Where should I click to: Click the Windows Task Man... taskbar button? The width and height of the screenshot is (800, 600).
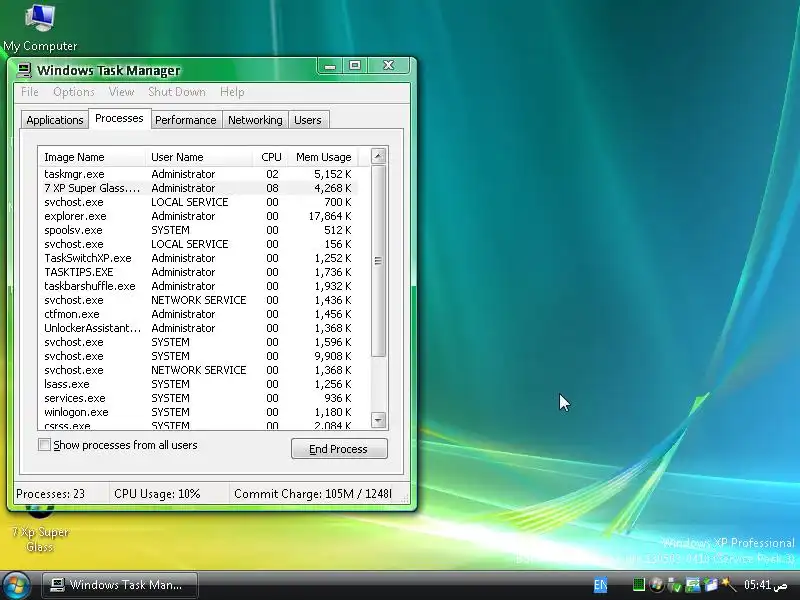[x=120, y=585]
